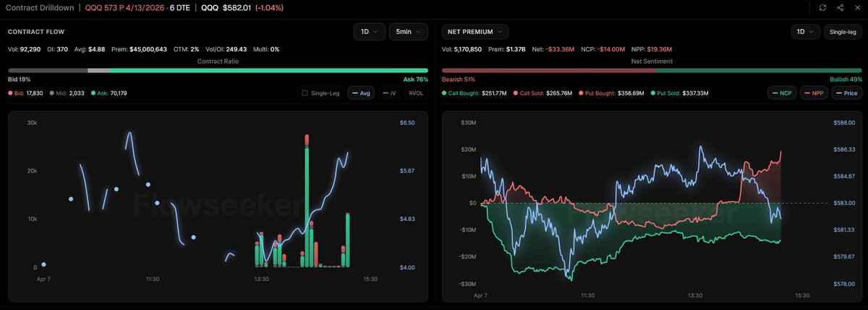This screenshot has width=868, height=310.
Task: Click the Vol: 92,290 stat
Action: 25,49
